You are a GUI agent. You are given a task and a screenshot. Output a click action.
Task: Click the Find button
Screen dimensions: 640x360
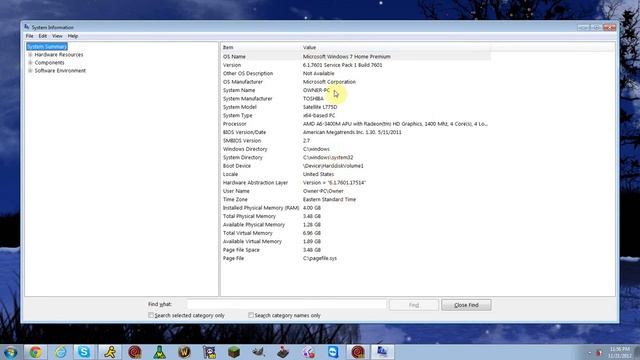(414, 305)
